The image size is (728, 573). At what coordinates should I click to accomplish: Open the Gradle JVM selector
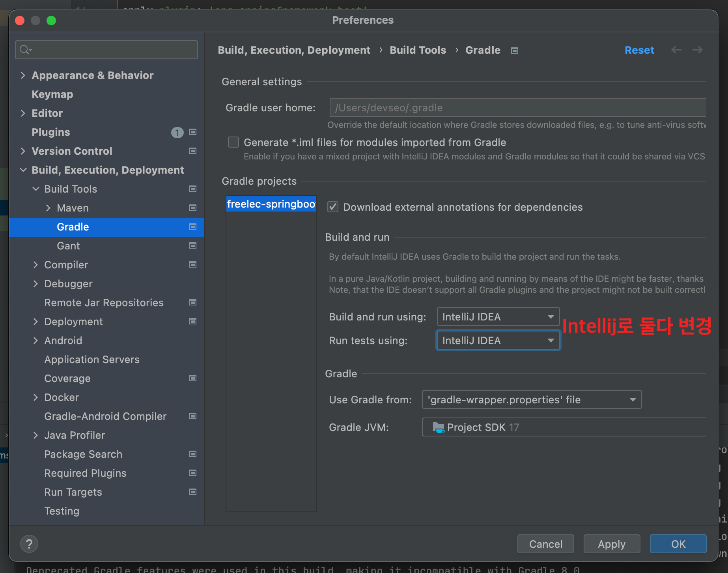point(564,427)
